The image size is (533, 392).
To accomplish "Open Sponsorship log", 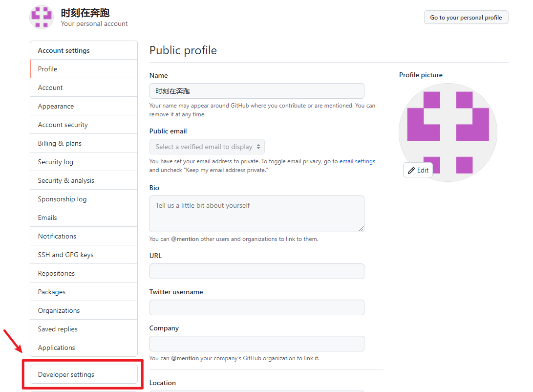I will (84, 199).
